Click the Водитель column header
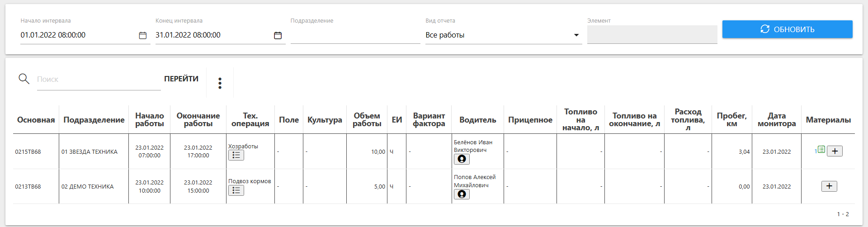Image resolution: width=868 pixels, height=227 pixels. tap(477, 120)
